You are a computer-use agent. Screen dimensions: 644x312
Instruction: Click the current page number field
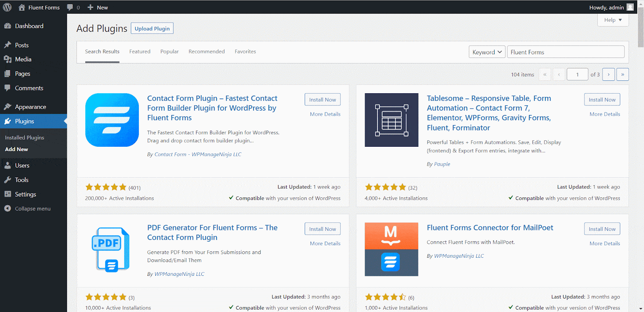[578, 74]
